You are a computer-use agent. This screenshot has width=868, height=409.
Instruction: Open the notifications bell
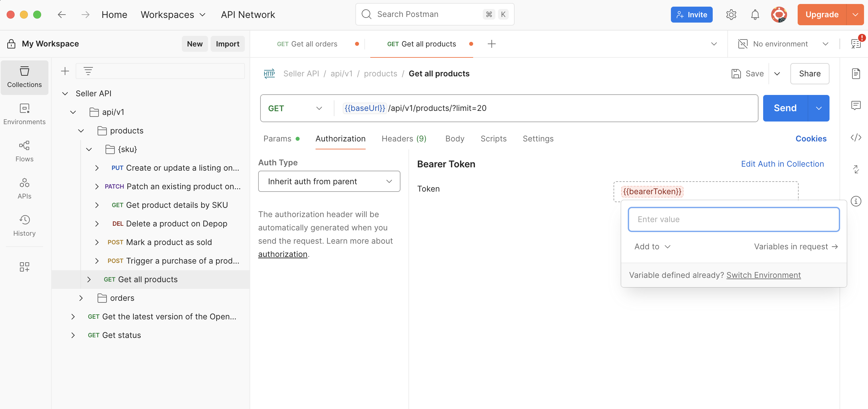755,15
